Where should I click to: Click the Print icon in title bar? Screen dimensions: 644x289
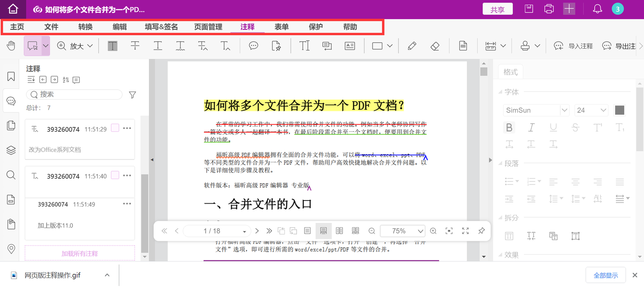point(549,8)
